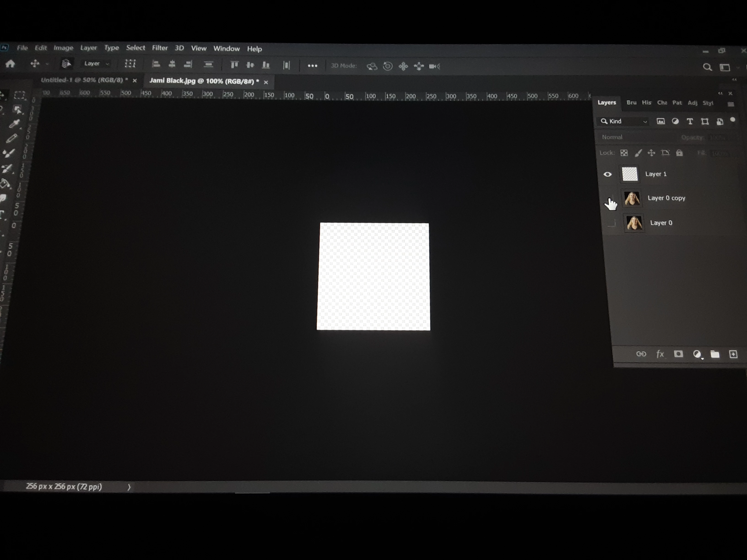Toggle visibility of Layer 0
Screen dimensions: 747x560
click(612, 223)
